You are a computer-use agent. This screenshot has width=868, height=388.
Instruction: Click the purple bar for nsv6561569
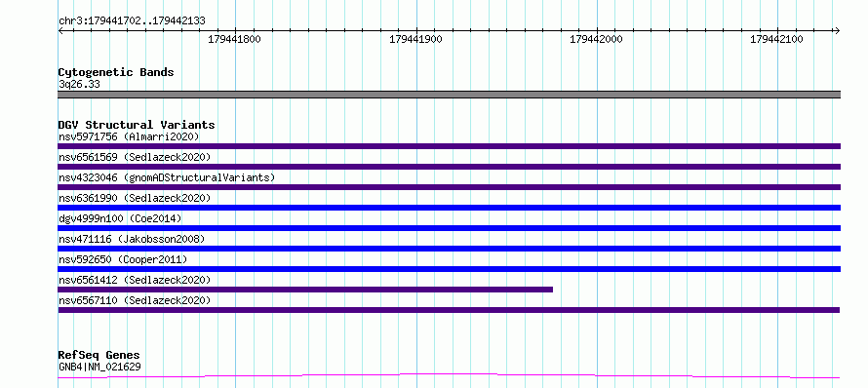[449, 167]
